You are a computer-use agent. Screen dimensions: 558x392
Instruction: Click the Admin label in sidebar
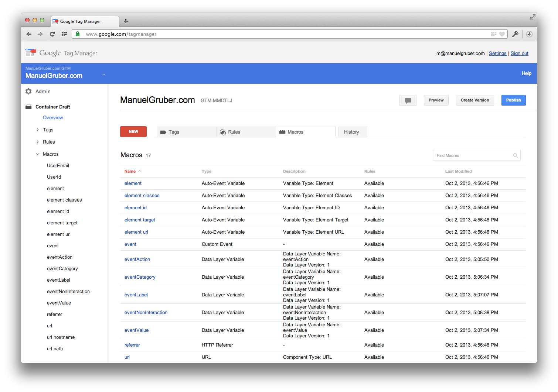point(43,91)
